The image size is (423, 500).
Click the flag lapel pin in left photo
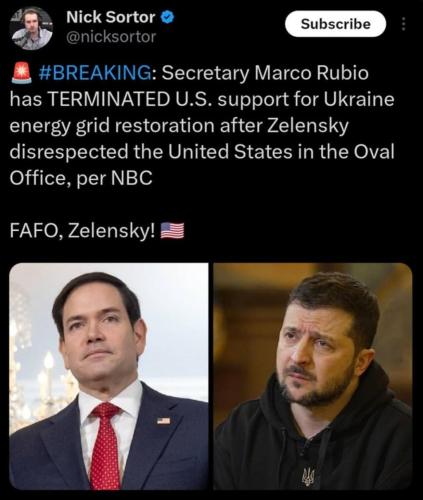[164, 421]
